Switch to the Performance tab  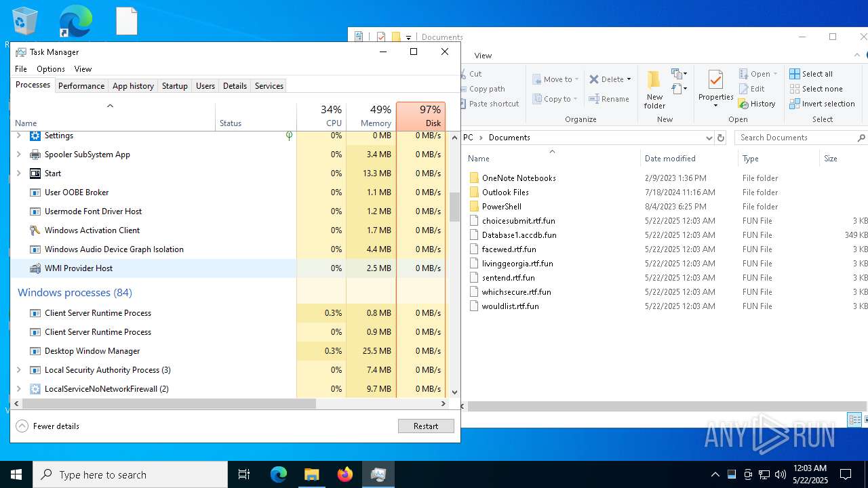[x=81, y=86]
